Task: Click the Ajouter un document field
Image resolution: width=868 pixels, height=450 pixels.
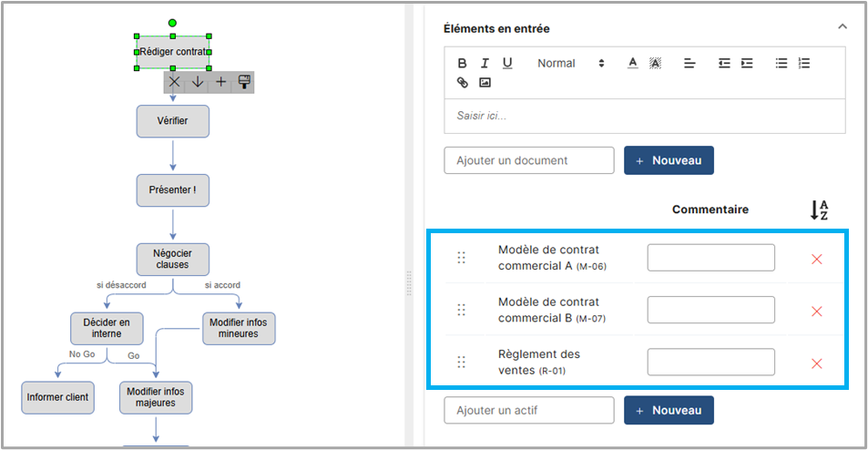Action: 529,160
